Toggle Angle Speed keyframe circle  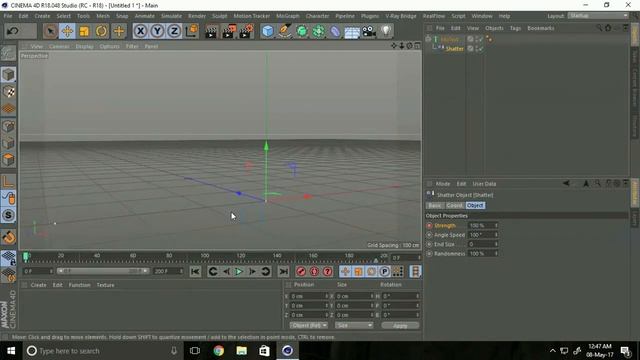[429, 235]
